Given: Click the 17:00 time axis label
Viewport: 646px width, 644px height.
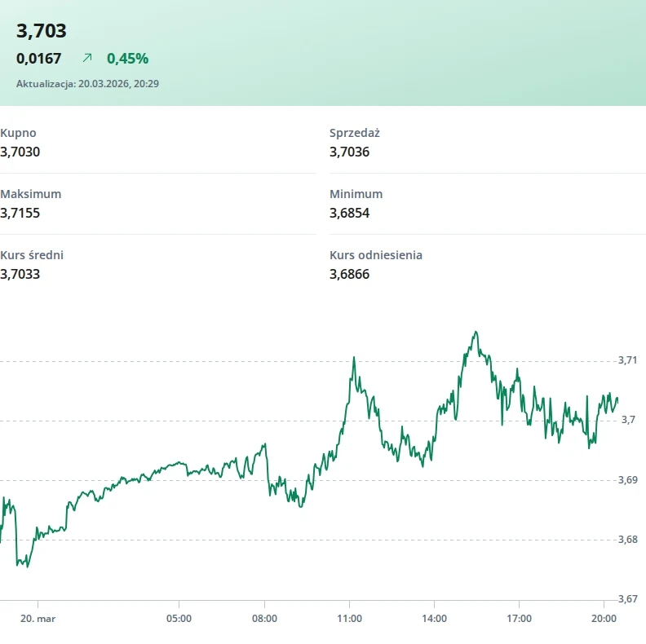Looking at the screenshot, I should click(519, 619).
